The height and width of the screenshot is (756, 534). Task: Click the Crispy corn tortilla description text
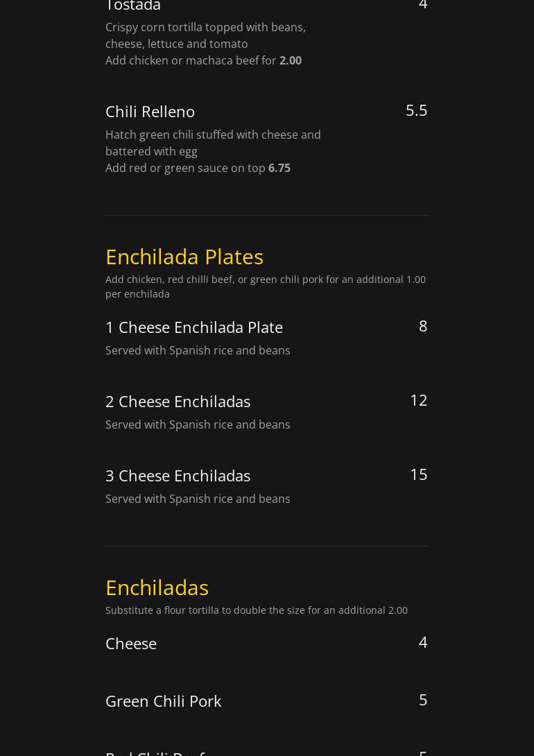click(205, 35)
